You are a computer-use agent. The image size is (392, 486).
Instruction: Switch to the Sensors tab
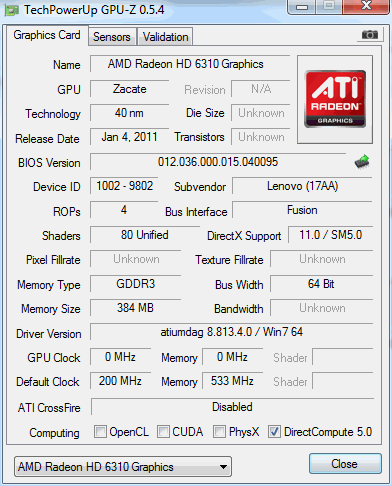tap(112, 37)
